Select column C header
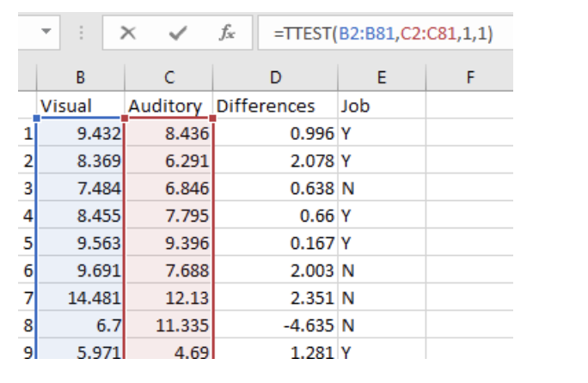588x383 pixels. [x=168, y=77]
